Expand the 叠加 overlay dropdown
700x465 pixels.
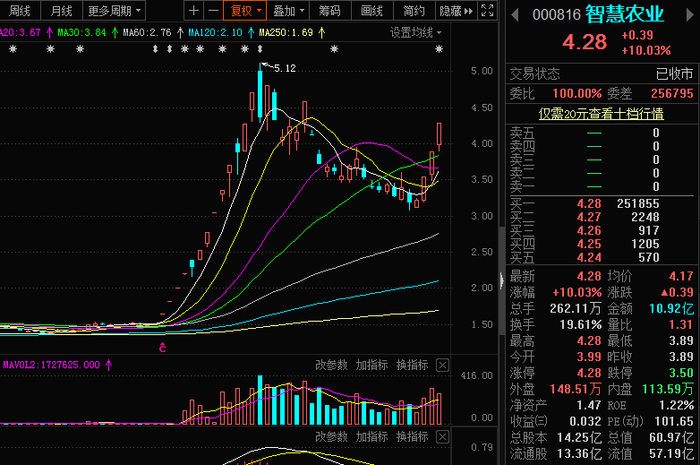(288, 11)
